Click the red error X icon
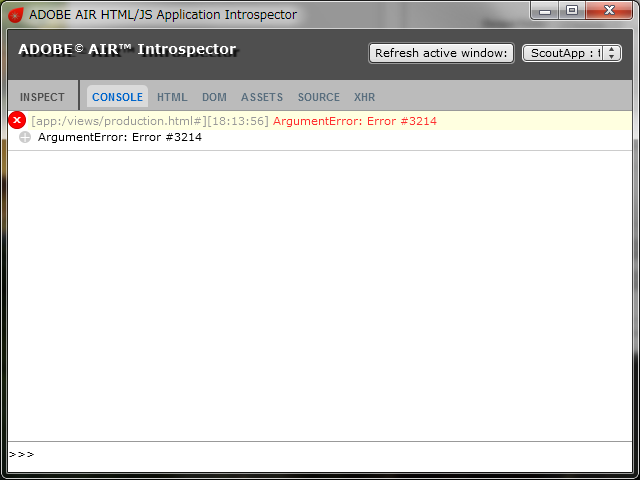640x480 pixels. [x=17, y=120]
